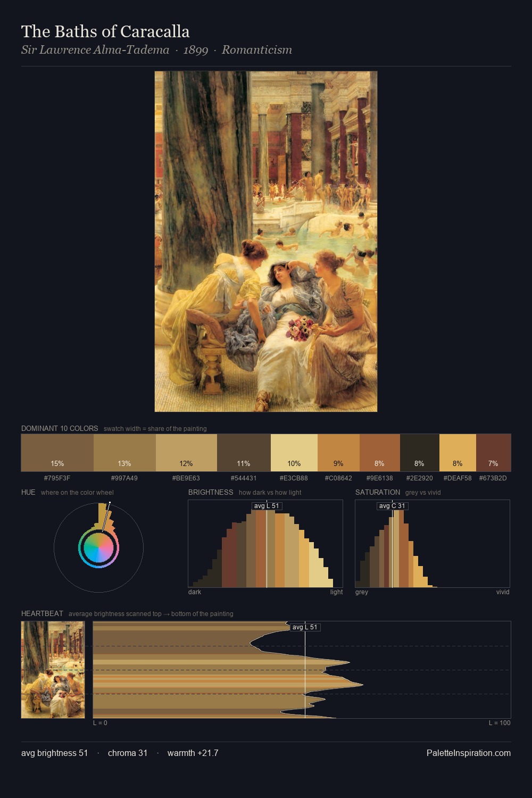Click hex code #997A49 text
This screenshot has height=798, width=532.
124,478
